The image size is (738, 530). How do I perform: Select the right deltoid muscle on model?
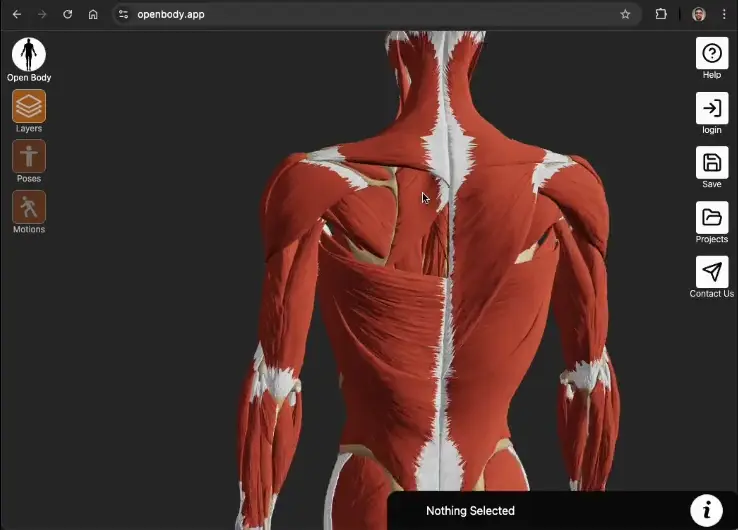tap(581, 198)
